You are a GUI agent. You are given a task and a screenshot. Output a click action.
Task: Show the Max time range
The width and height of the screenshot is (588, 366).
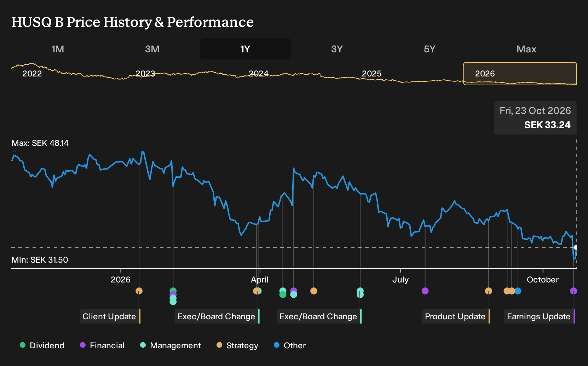point(526,49)
